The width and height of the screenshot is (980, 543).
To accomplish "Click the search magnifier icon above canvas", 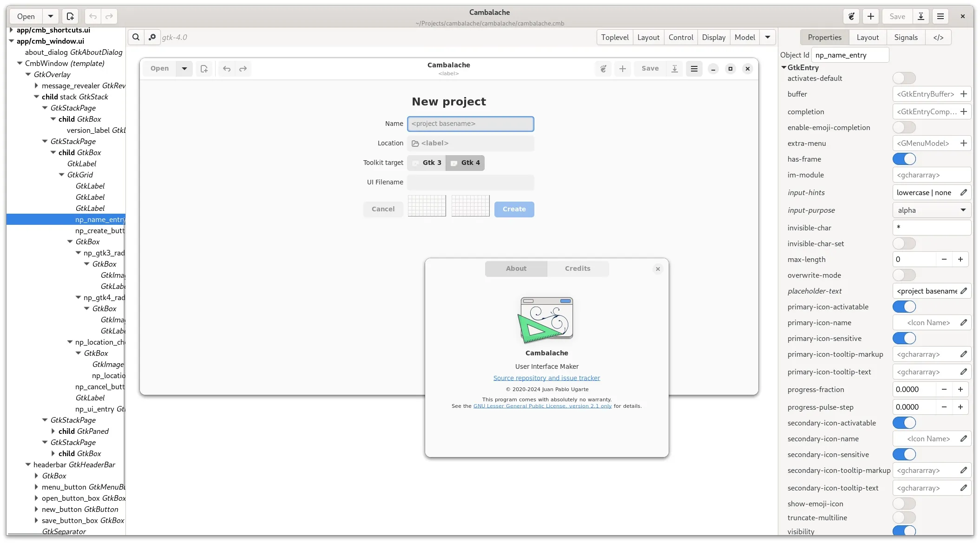I will (136, 37).
